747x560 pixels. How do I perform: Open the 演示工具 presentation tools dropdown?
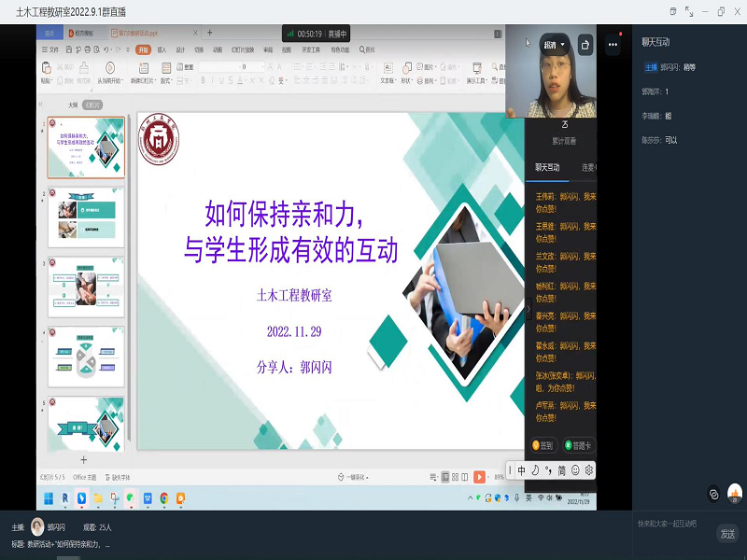click(x=477, y=81)
